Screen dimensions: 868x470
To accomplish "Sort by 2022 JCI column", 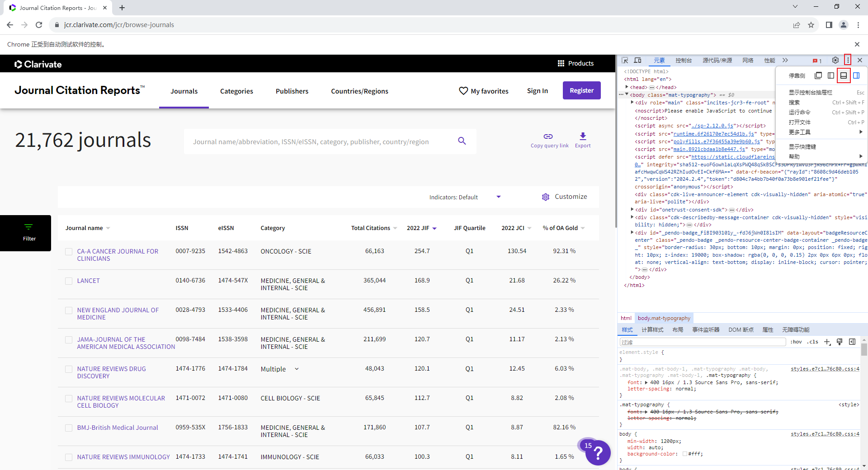I will coord(529,228).
